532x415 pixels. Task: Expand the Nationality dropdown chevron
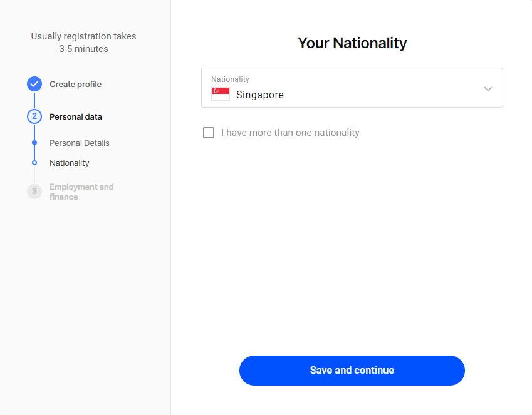[x=488, y=89]
